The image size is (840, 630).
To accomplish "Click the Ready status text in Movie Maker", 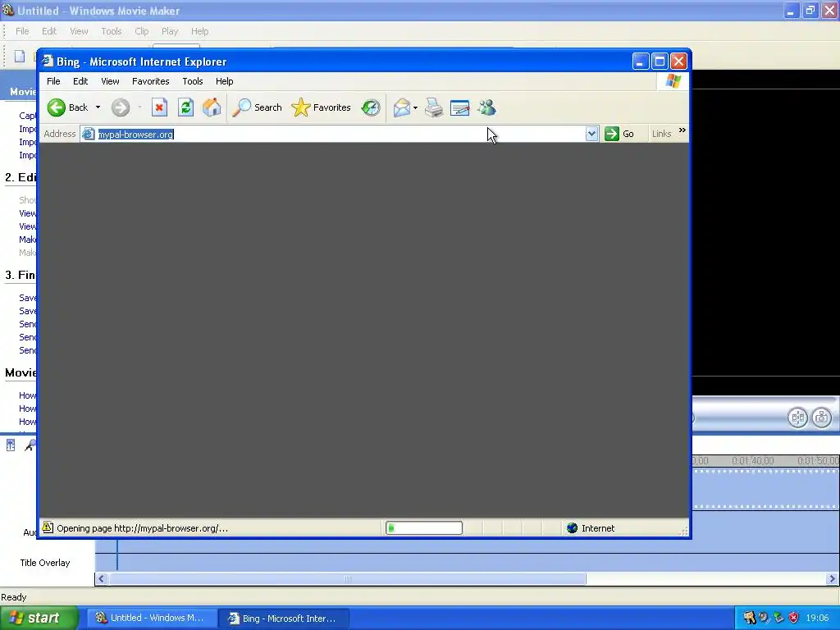I will click(x=14, y=597).
